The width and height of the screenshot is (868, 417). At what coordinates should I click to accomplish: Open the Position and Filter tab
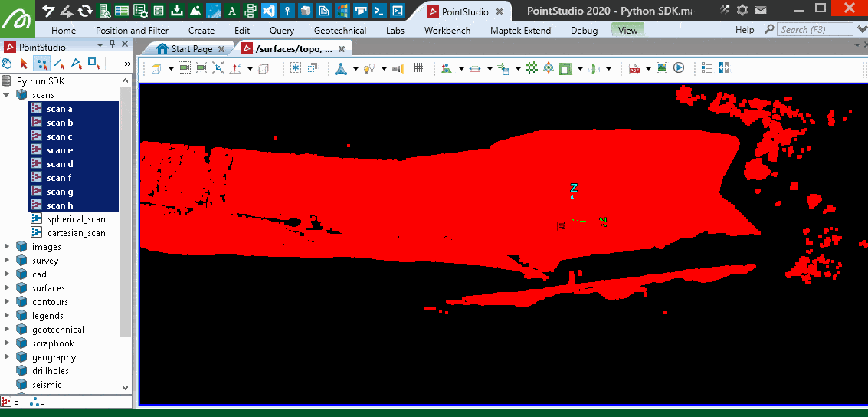click(133, 31)
